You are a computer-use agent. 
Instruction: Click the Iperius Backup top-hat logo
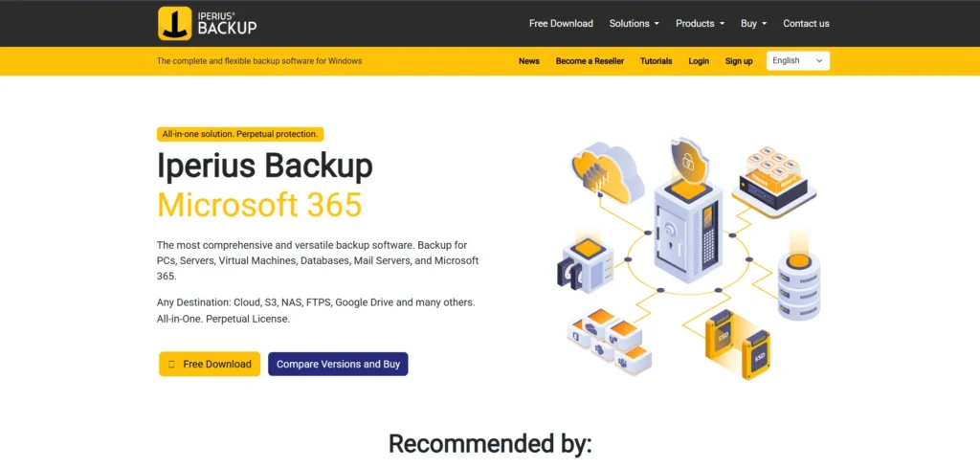[x=174, y=23]
